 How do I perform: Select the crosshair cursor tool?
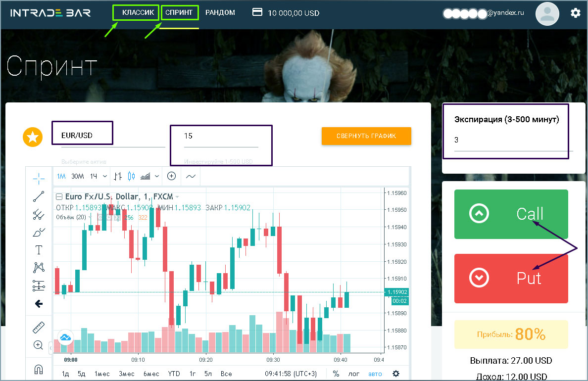39,179
